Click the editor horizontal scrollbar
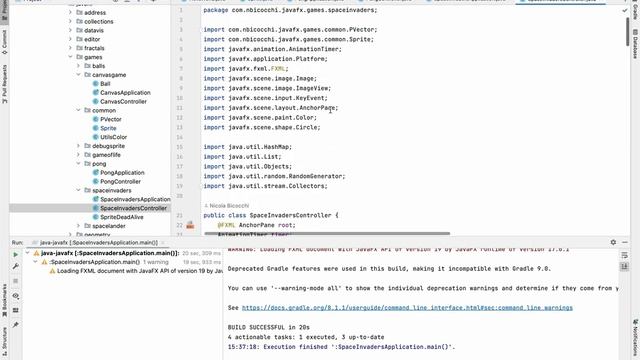Image resolution: width=640 pixels, height=360 pixels. pyautogui.click(x=327, y=233)
